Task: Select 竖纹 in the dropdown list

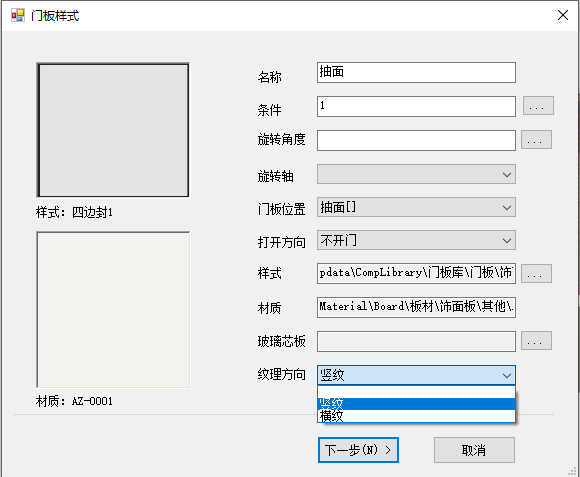Action: click(x=416, y=404)
